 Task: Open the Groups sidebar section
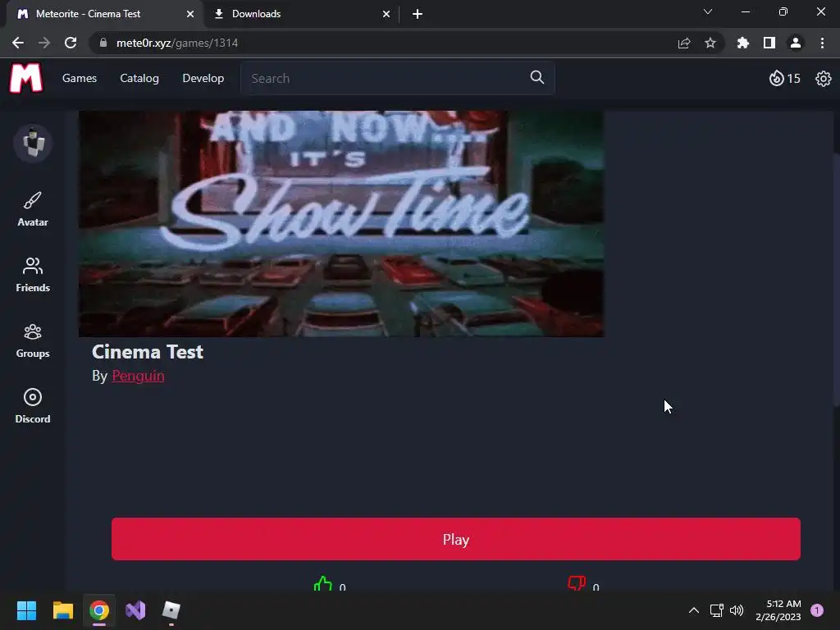tap(33, 340)
